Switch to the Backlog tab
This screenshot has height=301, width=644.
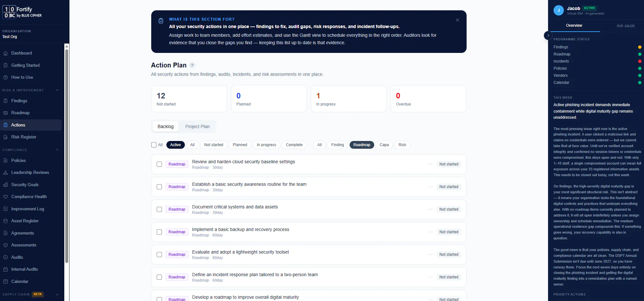click(165, 126)
